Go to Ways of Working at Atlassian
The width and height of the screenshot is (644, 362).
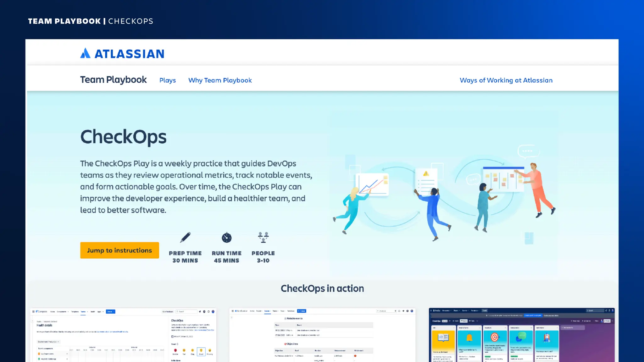pyautogui.click(x=506, y=80)
